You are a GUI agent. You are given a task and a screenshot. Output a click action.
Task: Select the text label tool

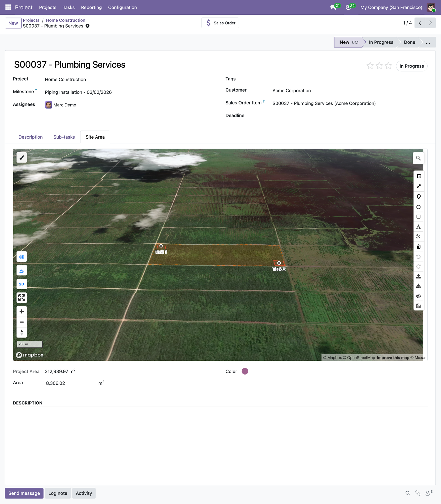[x=419, y=227]
